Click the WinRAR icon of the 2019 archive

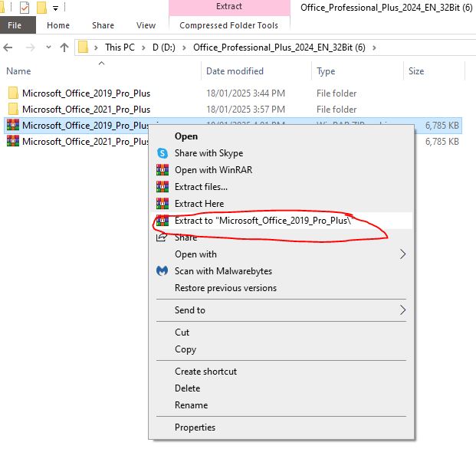(x=13, y=125)
